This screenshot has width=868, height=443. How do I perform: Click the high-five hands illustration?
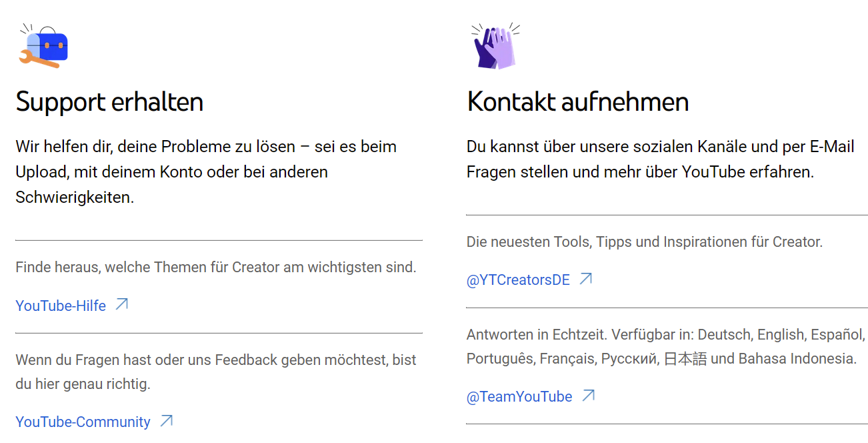click(495, 46)
